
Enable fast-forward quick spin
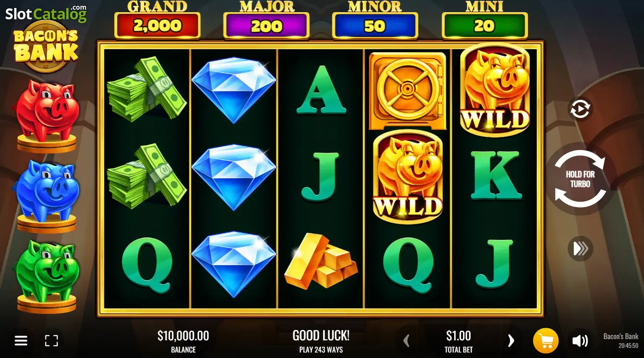click(580, 249)
